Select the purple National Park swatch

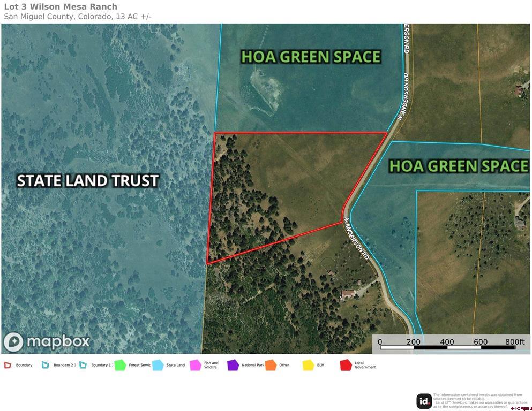(x=233, y=365)
